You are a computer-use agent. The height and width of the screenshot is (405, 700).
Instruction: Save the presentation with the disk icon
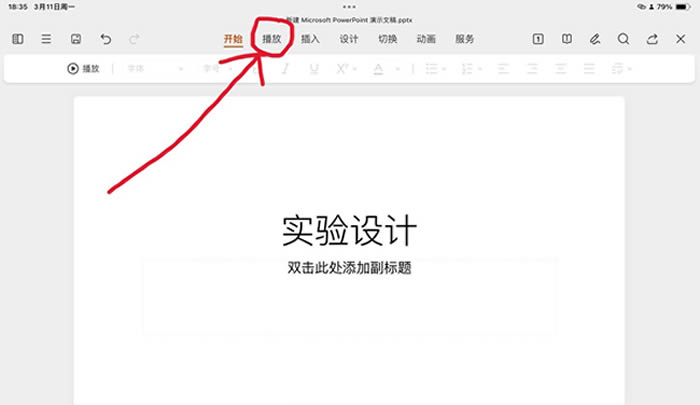(x=76, y=39)
